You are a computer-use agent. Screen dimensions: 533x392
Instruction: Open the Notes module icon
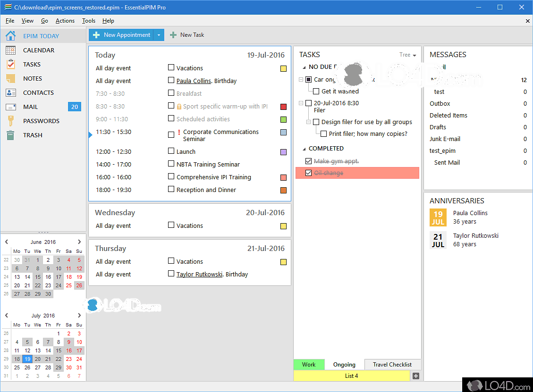[10, 78]
